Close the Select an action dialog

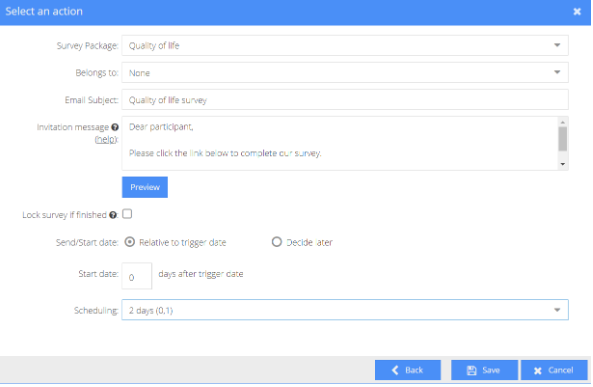tap(577, 12)
